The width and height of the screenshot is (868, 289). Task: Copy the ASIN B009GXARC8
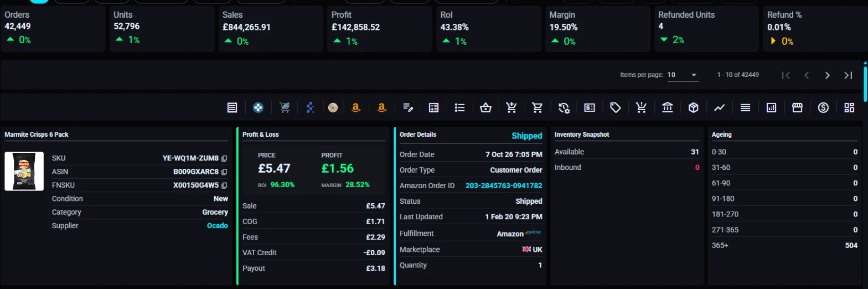pyautogui.click(x=224, y=172)
